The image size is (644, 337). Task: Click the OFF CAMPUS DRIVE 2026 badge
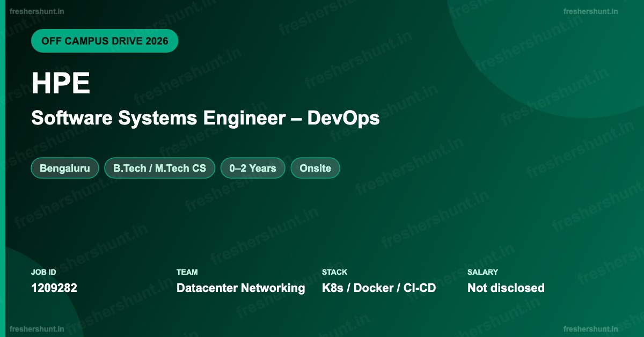[x=105, y=41]
